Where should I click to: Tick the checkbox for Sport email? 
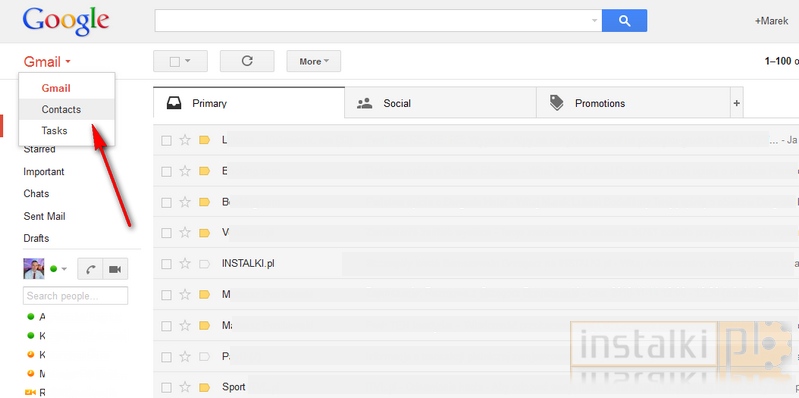pyautogui.click(x=166, y=387)
